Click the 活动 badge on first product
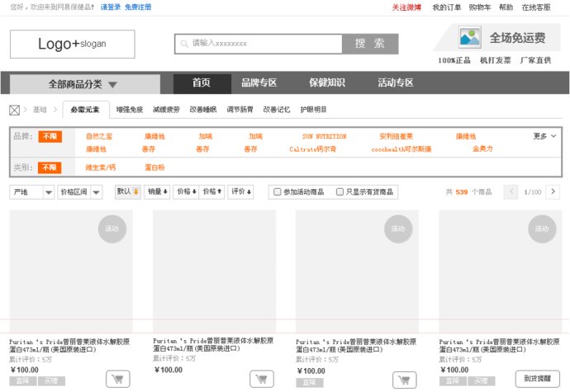 coord(112,229)
